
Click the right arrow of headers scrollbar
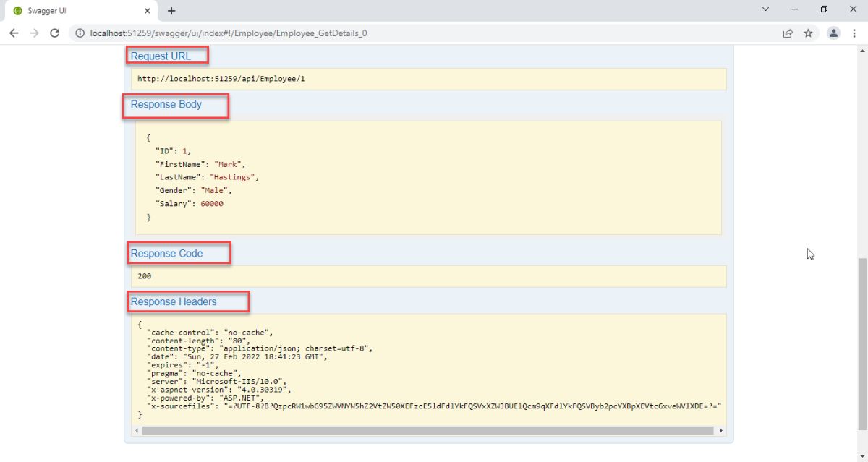[721, 430]
